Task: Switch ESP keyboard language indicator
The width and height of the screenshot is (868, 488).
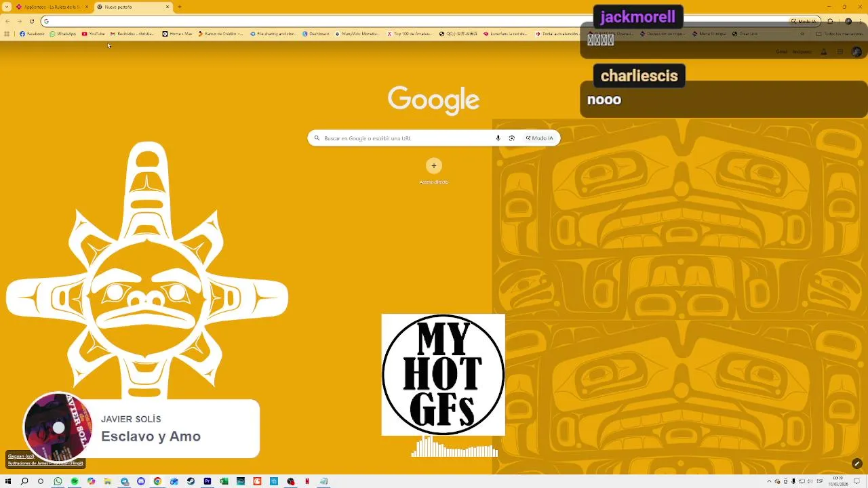Action: coord(820,481)
